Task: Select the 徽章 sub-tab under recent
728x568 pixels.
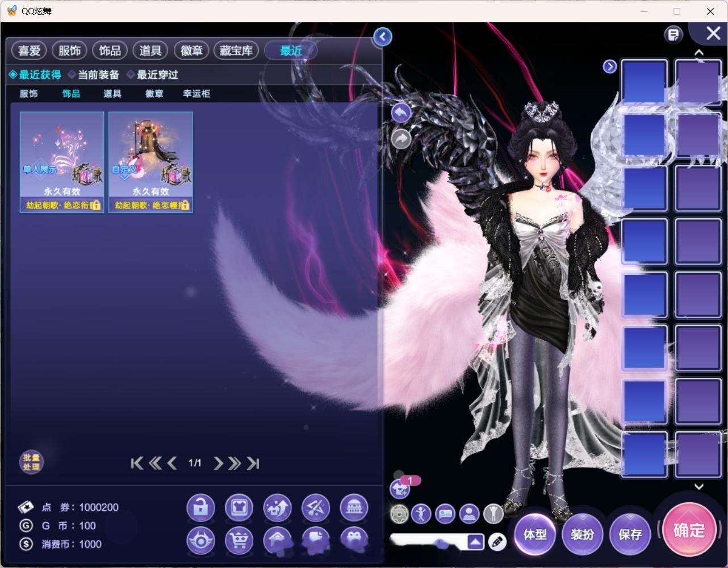Action: [154, 94]
